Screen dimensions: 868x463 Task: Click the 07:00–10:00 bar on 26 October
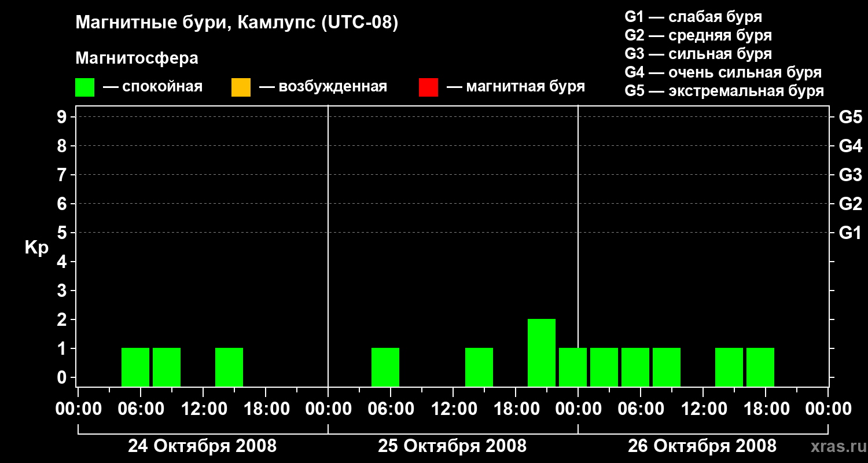click(667, 367)
